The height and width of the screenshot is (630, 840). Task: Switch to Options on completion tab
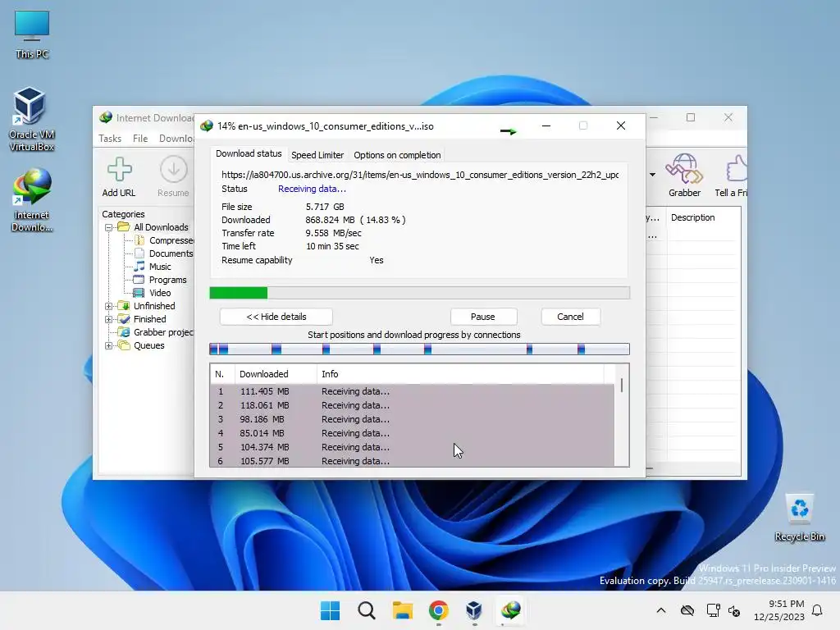(397, 155)
